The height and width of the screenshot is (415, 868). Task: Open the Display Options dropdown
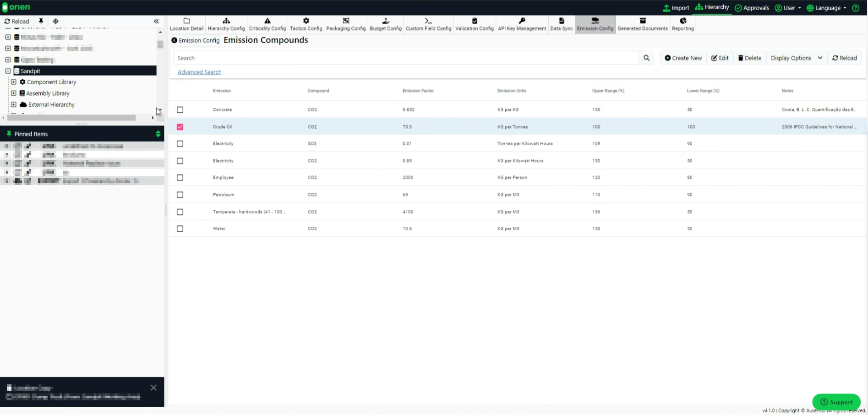click(796, 58)
